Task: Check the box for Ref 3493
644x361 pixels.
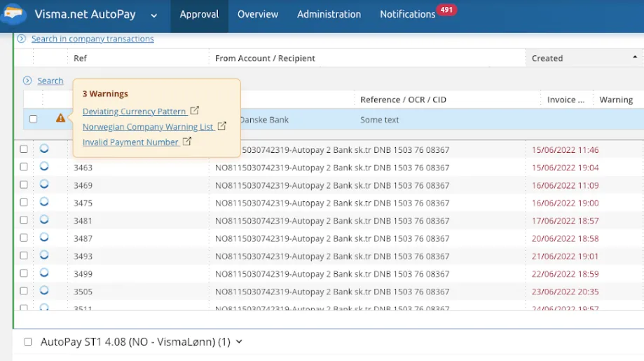Action: [x=24, y=255]
